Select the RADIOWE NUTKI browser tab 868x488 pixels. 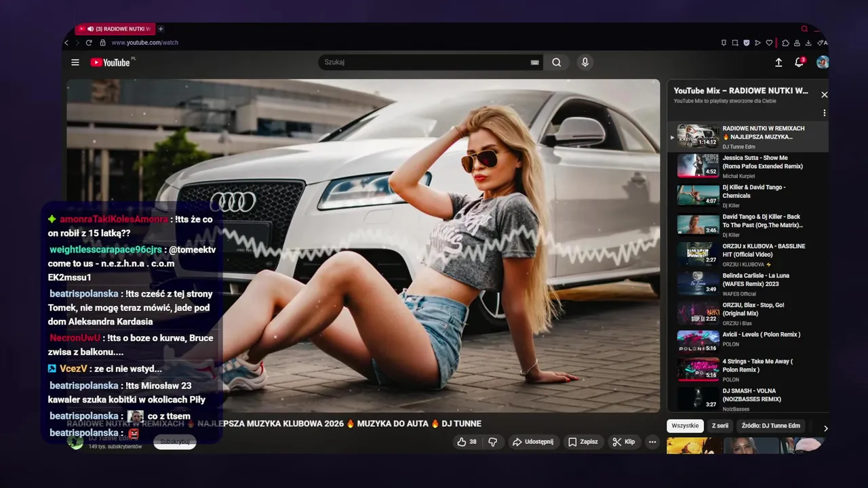point(115,29)
